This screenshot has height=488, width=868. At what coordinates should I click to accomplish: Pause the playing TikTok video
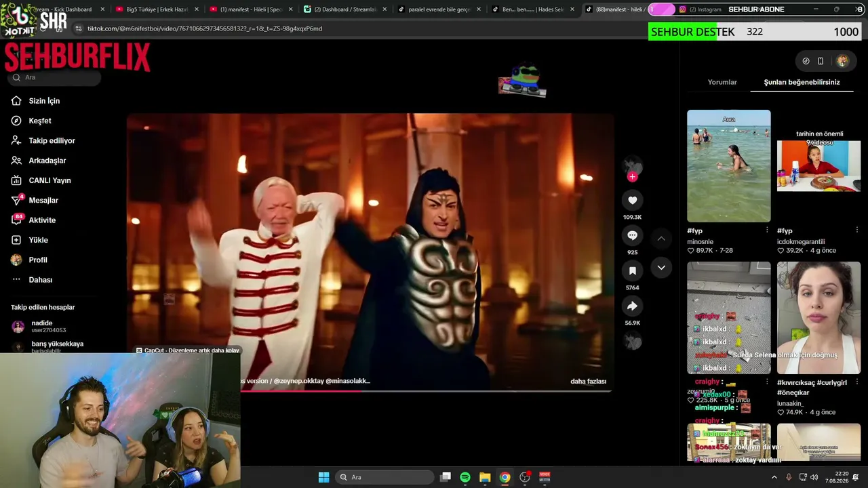point(370,251)
